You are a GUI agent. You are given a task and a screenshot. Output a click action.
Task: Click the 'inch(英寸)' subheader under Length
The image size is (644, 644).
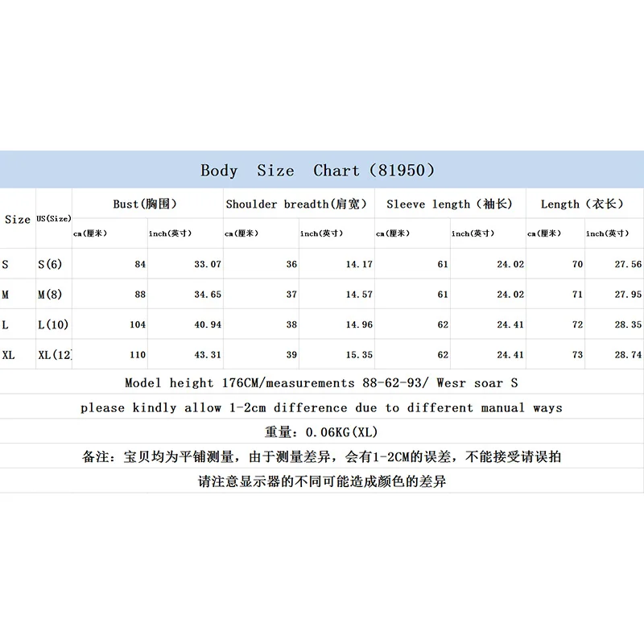[607, 233]
